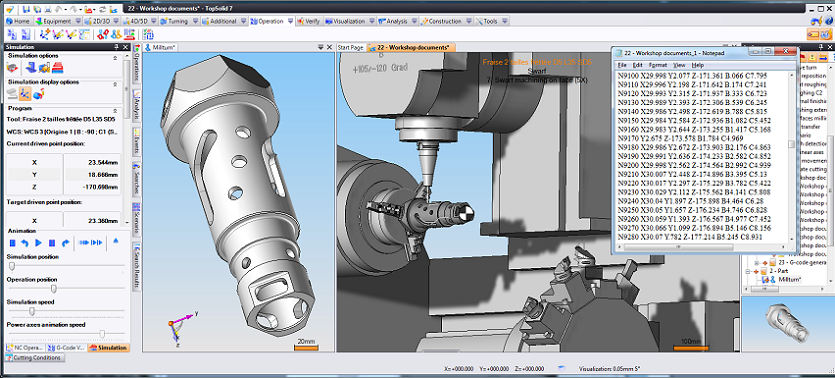This screenshot has width=835, height=378.
Task: Open the Format menu in Notepad
Action: pos(658,64)
